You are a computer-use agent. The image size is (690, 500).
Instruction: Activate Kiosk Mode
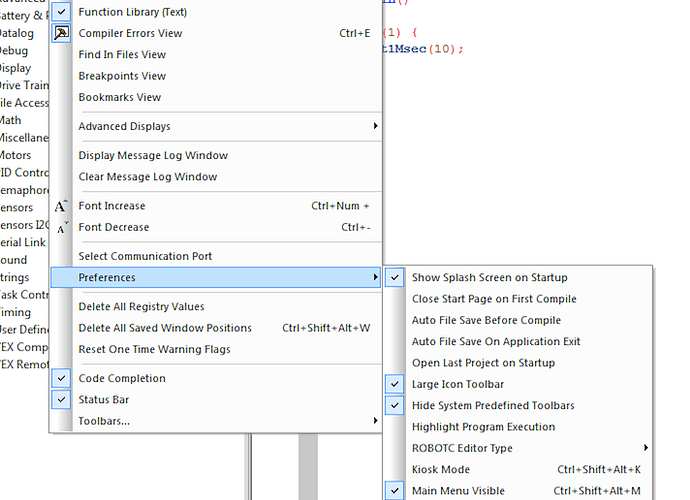pos(518,470)
